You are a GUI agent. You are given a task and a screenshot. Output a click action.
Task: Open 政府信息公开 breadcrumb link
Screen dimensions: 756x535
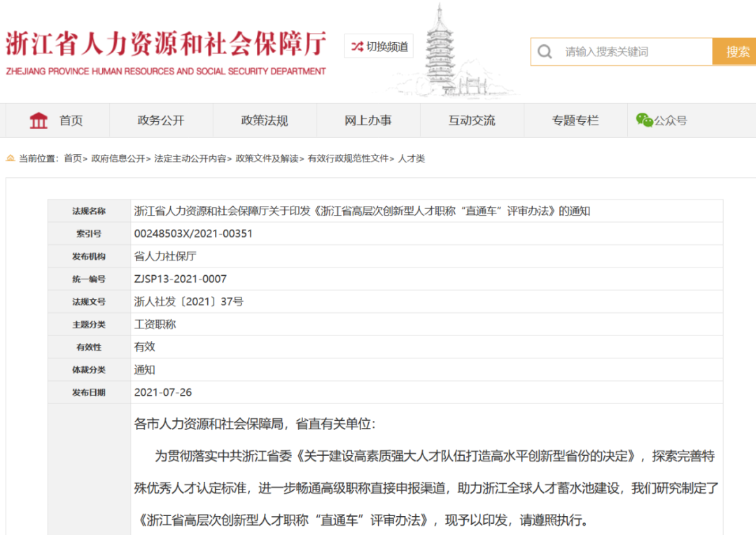(x=118, y=158)
